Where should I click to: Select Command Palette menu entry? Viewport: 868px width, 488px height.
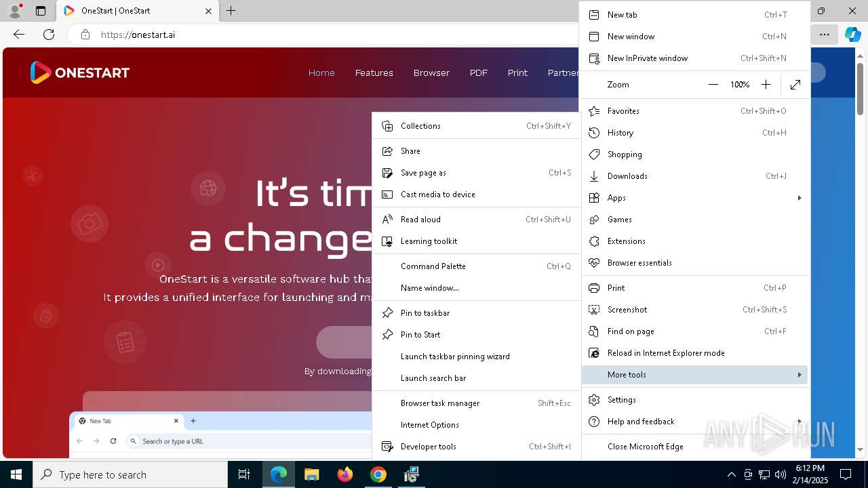[476, 266]
